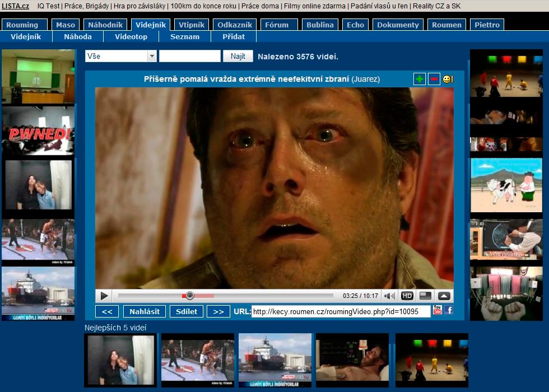This screenshot has width=549, height=392.
Task: Open the Fórum tab
Action: coord(279,25)
